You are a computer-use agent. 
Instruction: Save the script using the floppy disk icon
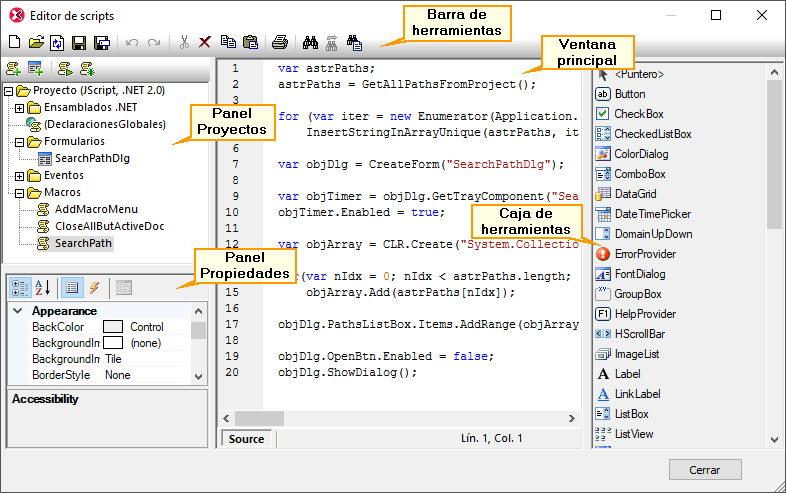pos(79,43)
